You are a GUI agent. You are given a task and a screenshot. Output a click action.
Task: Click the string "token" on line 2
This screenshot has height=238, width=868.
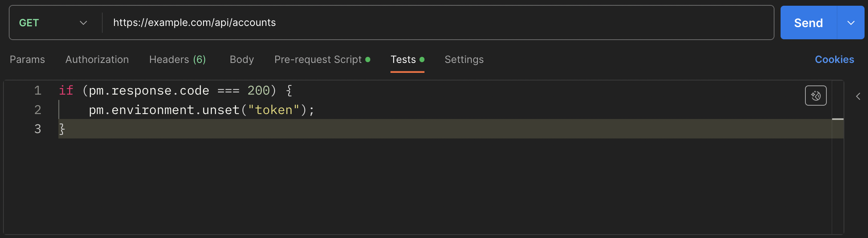pyautogui.click(x=273, y=110)
